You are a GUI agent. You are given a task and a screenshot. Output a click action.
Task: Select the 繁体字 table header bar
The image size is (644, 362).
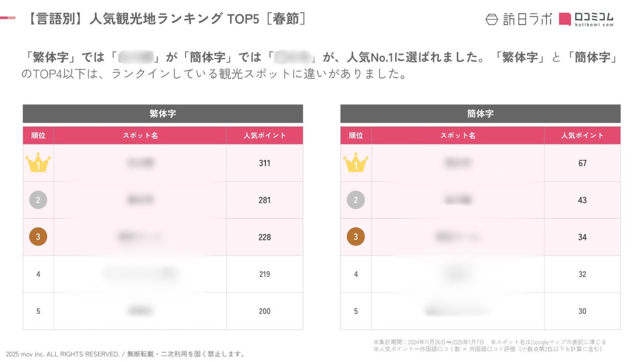[163, 114]
